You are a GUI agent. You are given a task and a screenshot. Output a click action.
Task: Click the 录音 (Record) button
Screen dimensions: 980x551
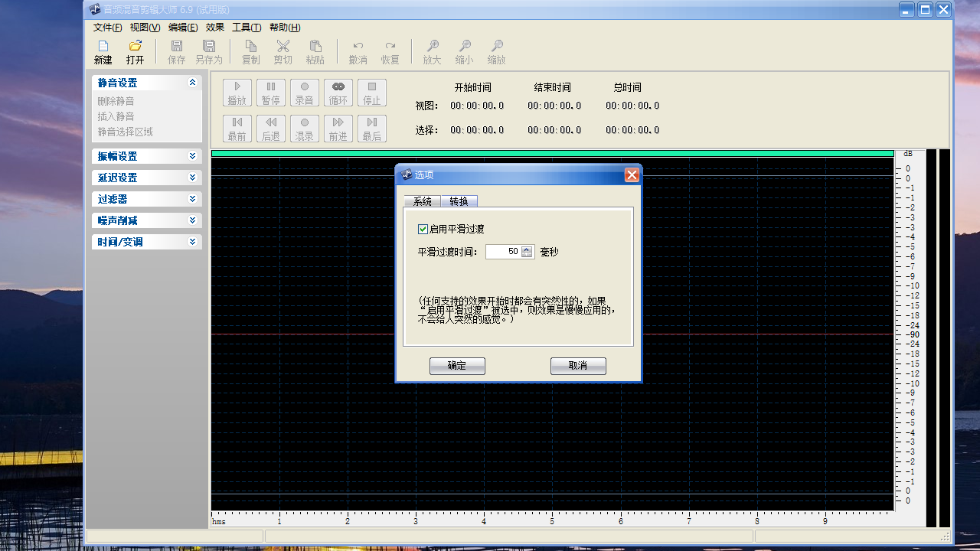click(305, 93)
